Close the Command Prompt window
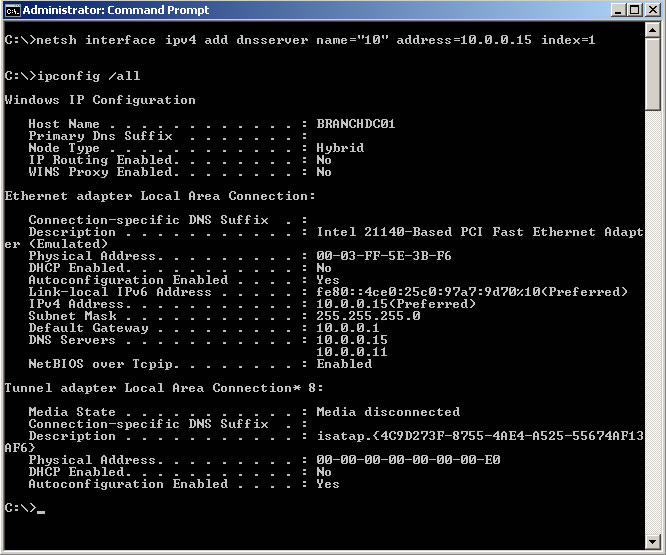 point(652,10)
